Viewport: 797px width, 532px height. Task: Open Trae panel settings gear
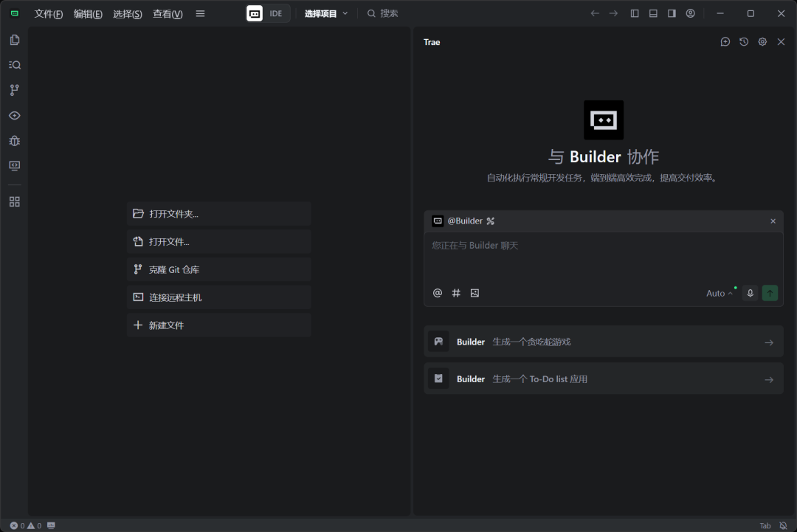tap(762, 41)
